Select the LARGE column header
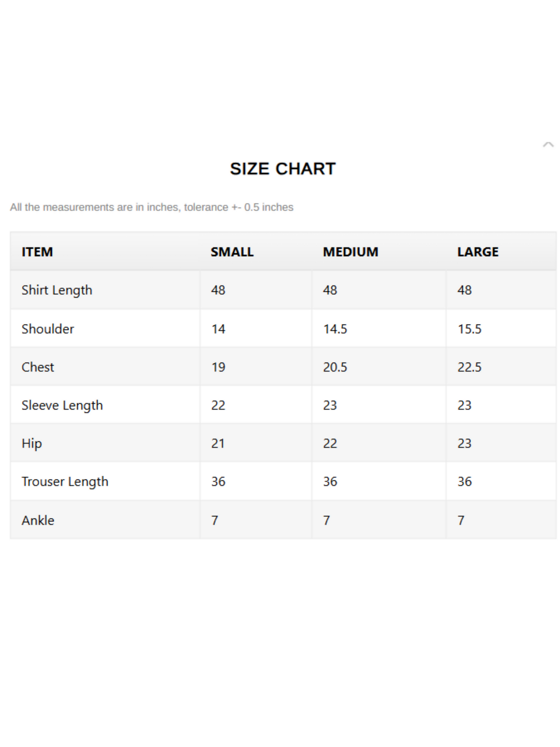The height and width of the screenshot is (747, 560). (x=477, y=252)
